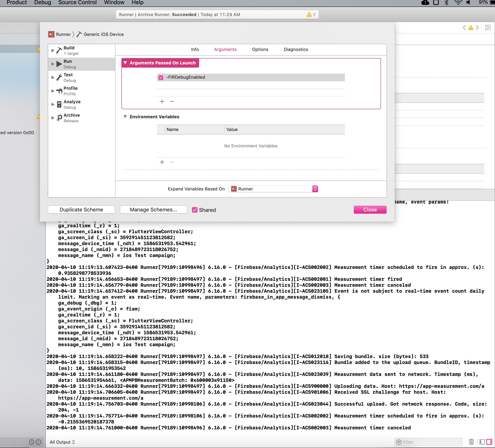This screenshot has height=448, width=495.
Task: Click the Duplicate Scheme button
Action: point(81,210)
